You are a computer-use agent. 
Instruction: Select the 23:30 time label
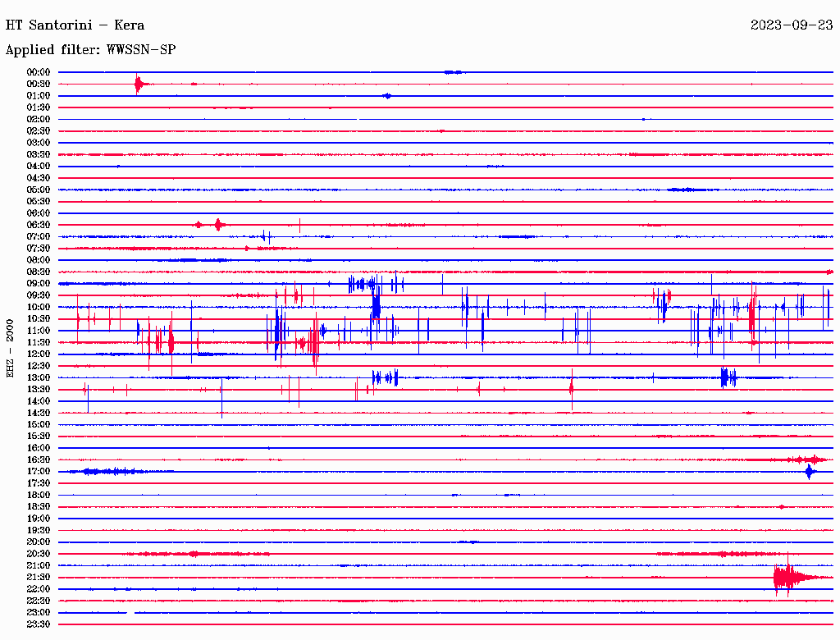[x=39, y=624]
